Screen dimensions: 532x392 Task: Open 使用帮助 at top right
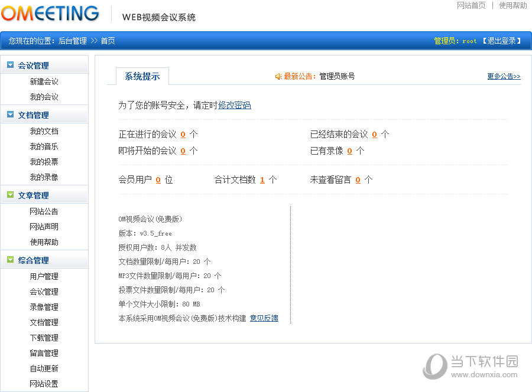[512, 5]
